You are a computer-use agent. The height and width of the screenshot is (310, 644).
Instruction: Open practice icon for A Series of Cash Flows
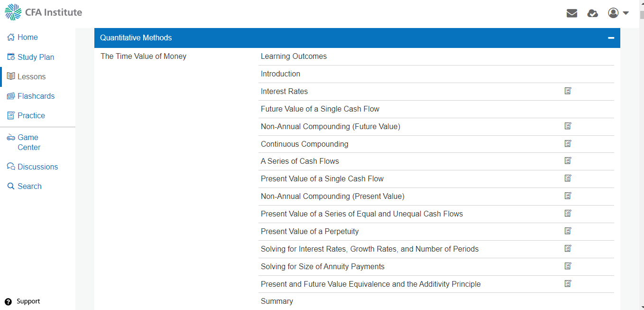coord(568,160)
